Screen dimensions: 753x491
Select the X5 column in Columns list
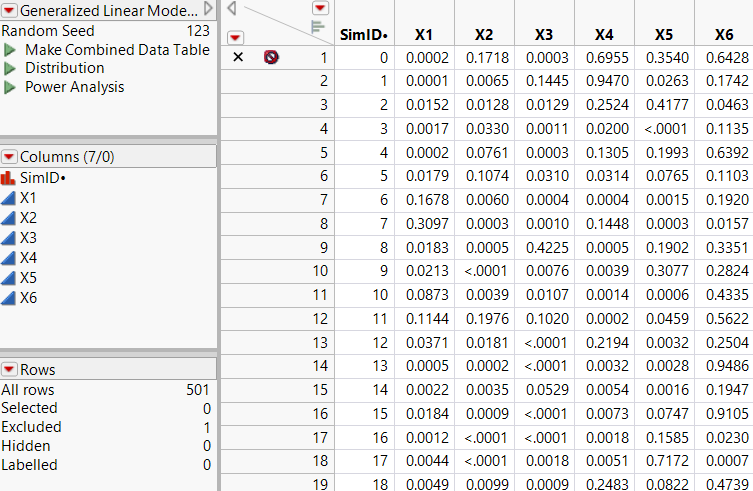coord(28,278)
